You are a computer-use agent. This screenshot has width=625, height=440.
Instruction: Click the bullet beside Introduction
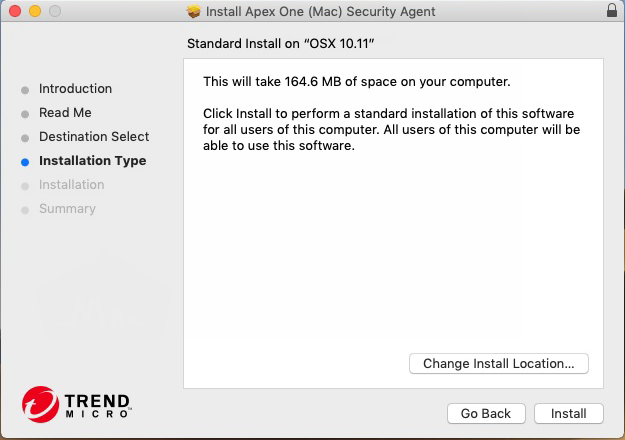click(x=25, y=89)
